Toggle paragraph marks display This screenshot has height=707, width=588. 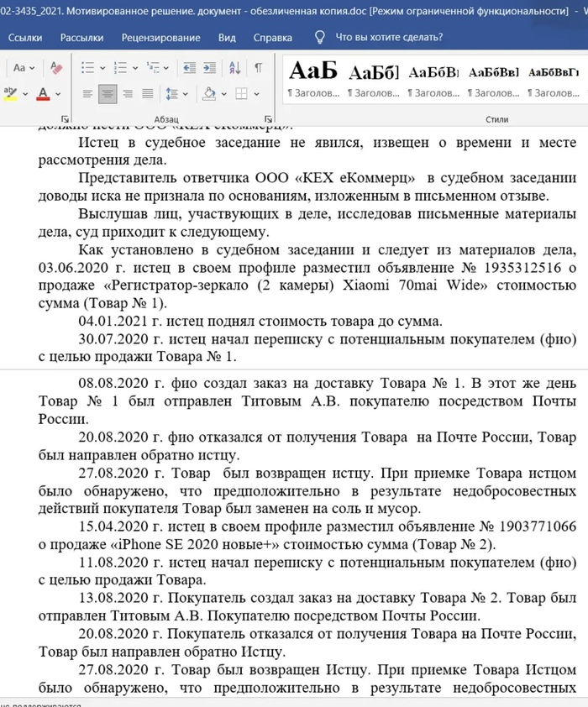pyautogui.click(x=258, y=68)
